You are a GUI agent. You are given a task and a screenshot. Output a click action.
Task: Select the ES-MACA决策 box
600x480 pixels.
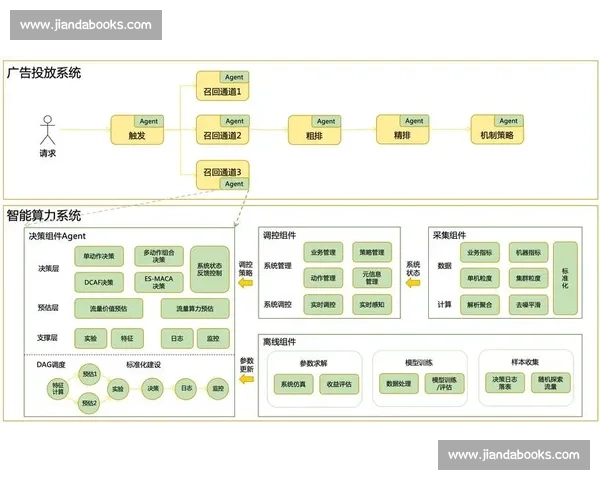159,282
